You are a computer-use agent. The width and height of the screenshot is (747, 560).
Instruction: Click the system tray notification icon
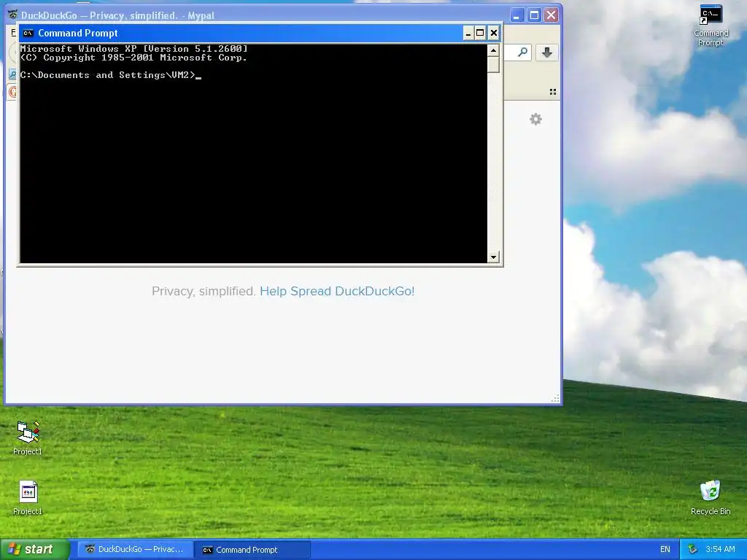point(693,550)
